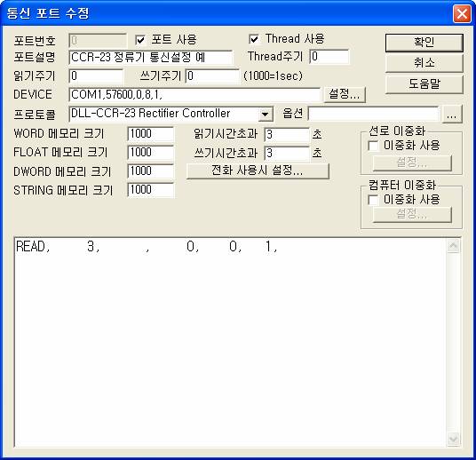This screenshot has height=460, width=476.
Task: Click the Thread주기 input field
Action: pyautogui.click(x=329, y=57)
